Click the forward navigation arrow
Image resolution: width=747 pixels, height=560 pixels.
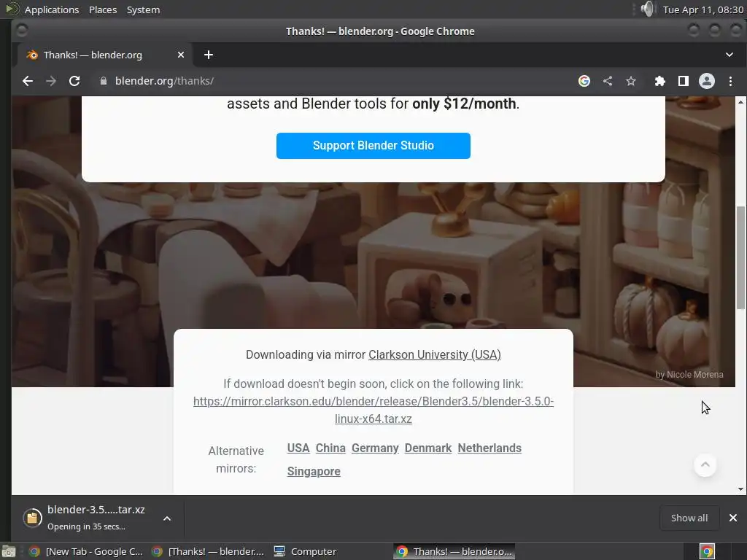(x=51, y=81)
